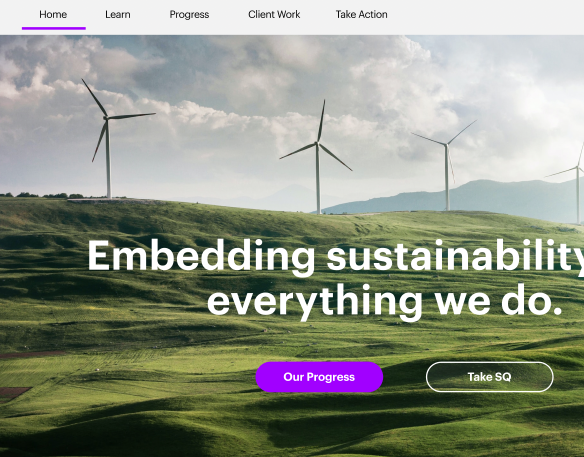Click the "everything we do." headline line

384,302
